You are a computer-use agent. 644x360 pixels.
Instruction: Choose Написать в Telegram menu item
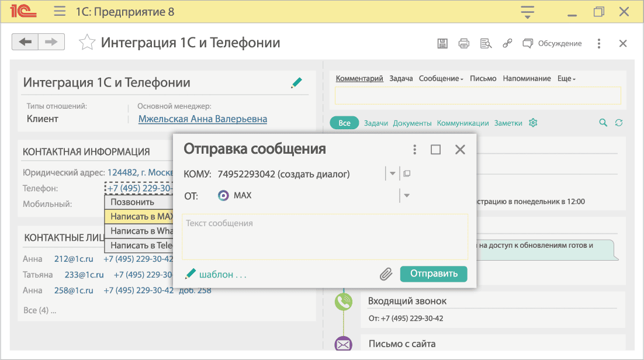[139, 245]
